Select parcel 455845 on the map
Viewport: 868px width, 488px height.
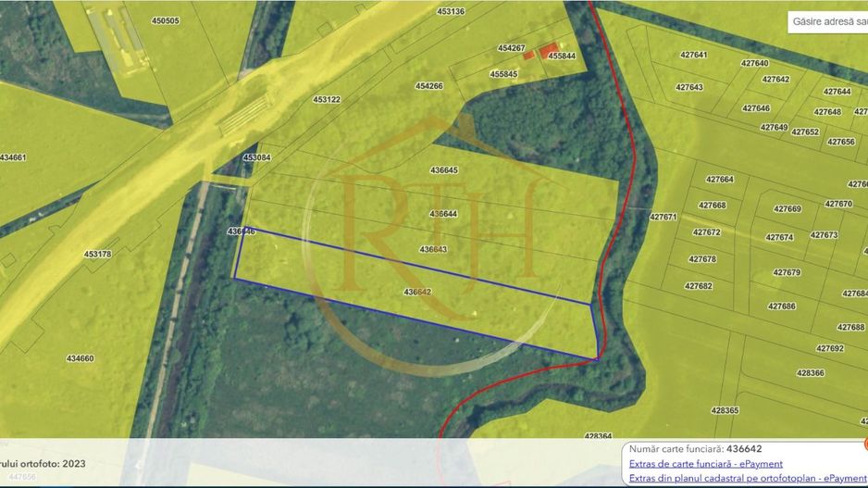click(x=503, y=74)
